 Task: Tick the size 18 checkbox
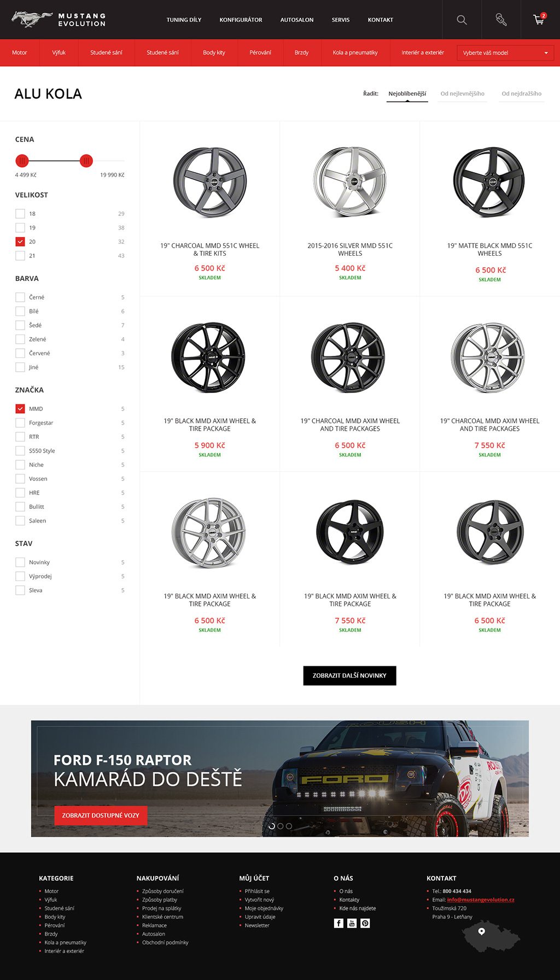(x=20, y=214)
